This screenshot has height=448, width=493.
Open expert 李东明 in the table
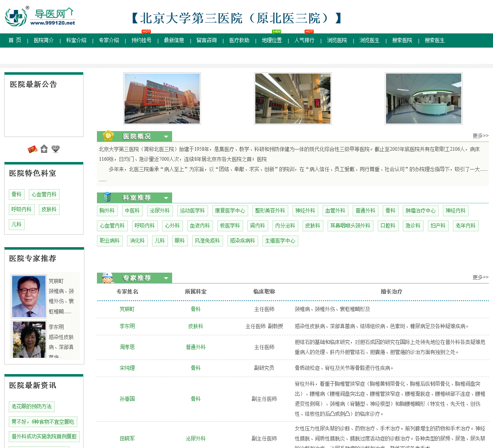[127, 326]
